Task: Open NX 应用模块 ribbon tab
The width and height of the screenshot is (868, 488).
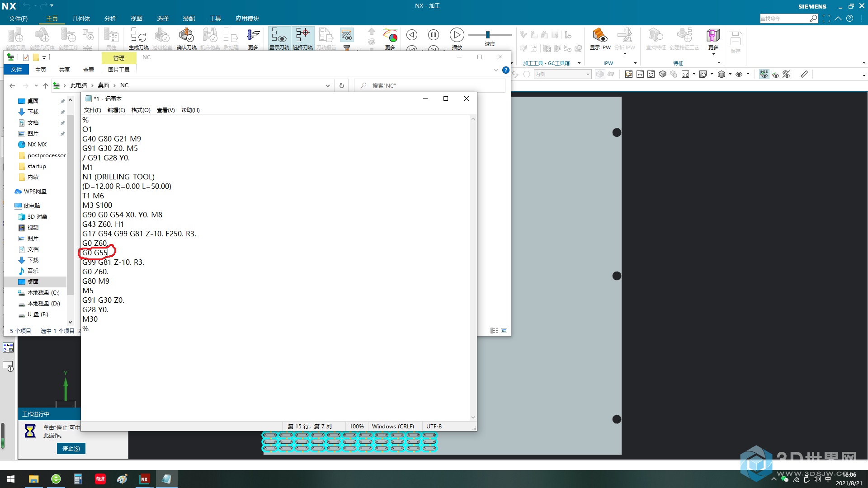Action: click(247, 19)
